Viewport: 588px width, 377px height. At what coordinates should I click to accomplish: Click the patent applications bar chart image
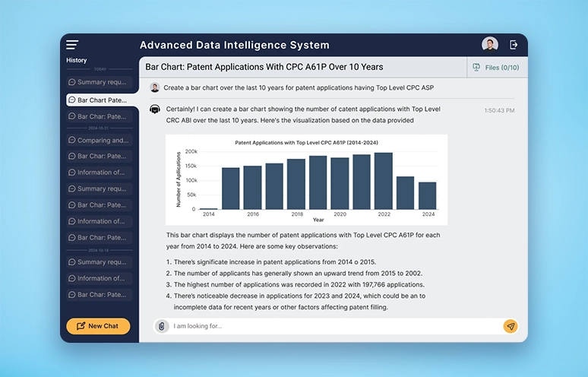pos(306,179)
